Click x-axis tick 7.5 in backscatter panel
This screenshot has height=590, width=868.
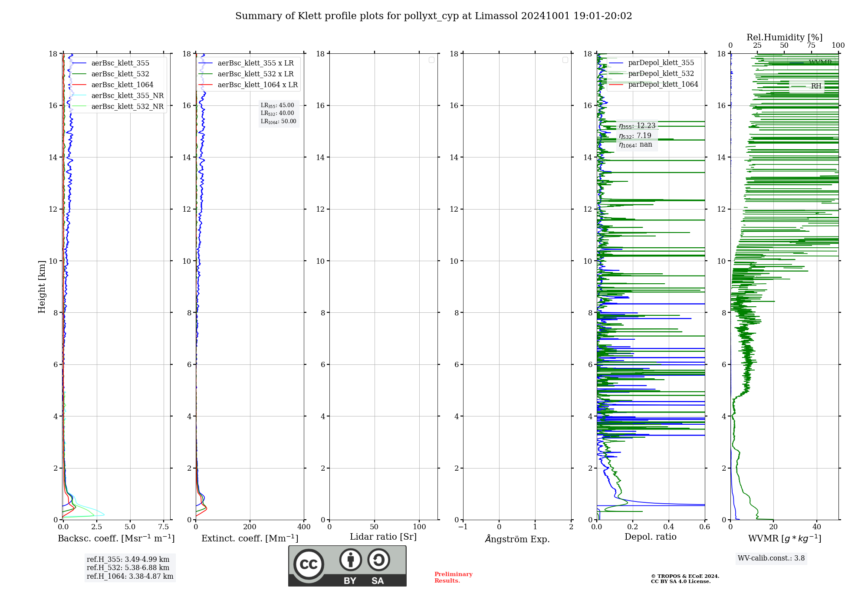point(164,527)
